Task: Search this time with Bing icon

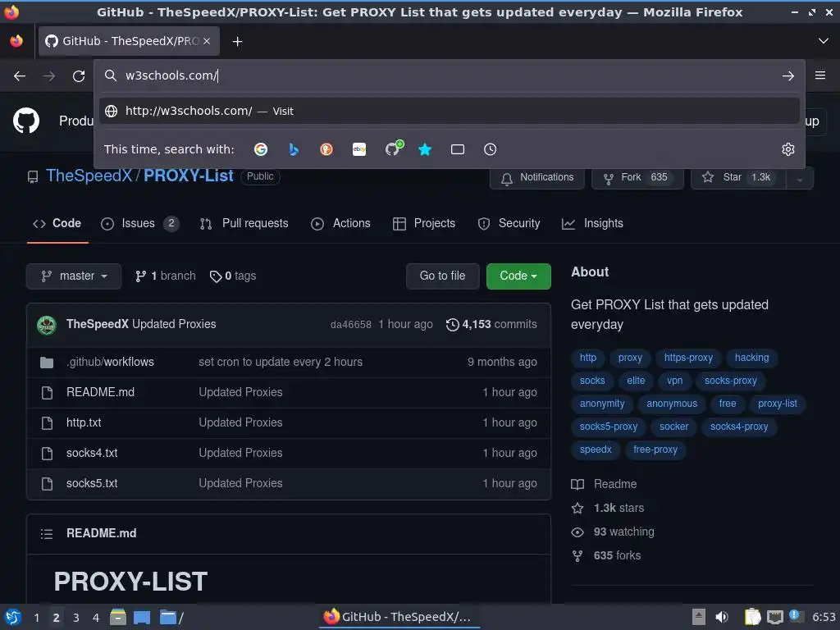Action: pos(294,149)
